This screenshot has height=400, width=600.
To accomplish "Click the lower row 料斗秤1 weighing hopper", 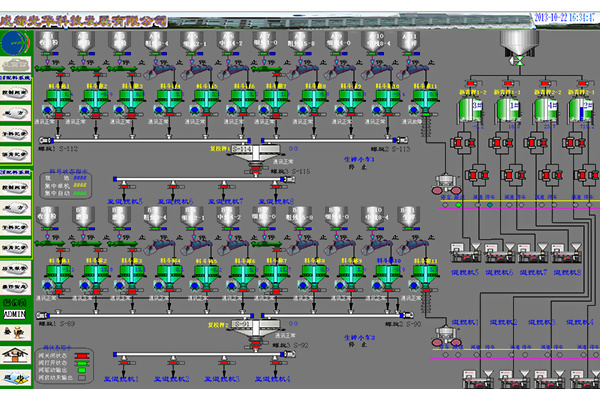I will click(x=60, y=274).
